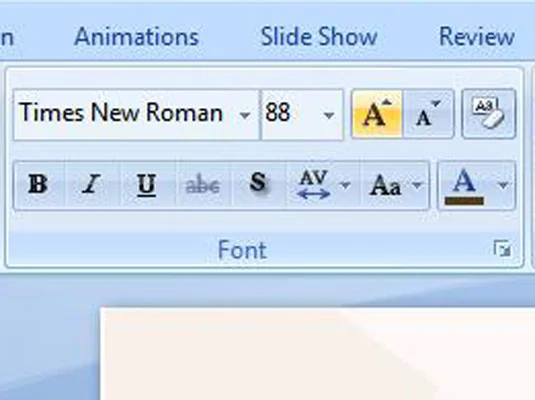
Task: Click the Change Case Aa icon
Action: [385, 186]
